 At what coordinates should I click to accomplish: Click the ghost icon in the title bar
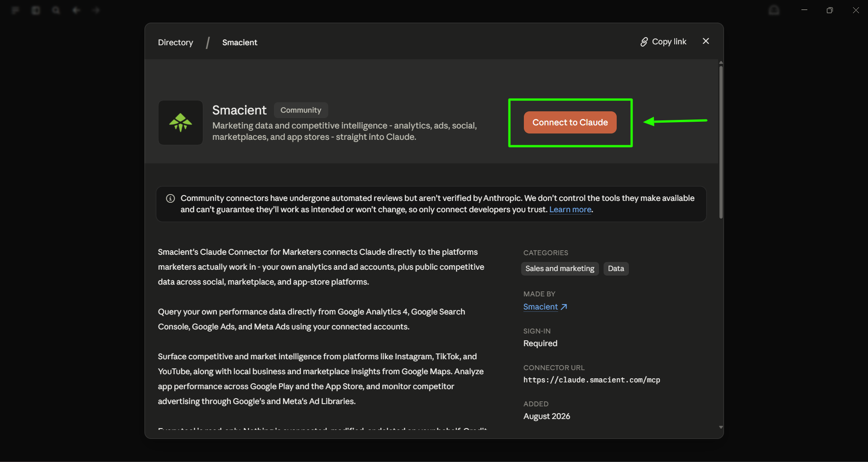pos(774,10)
